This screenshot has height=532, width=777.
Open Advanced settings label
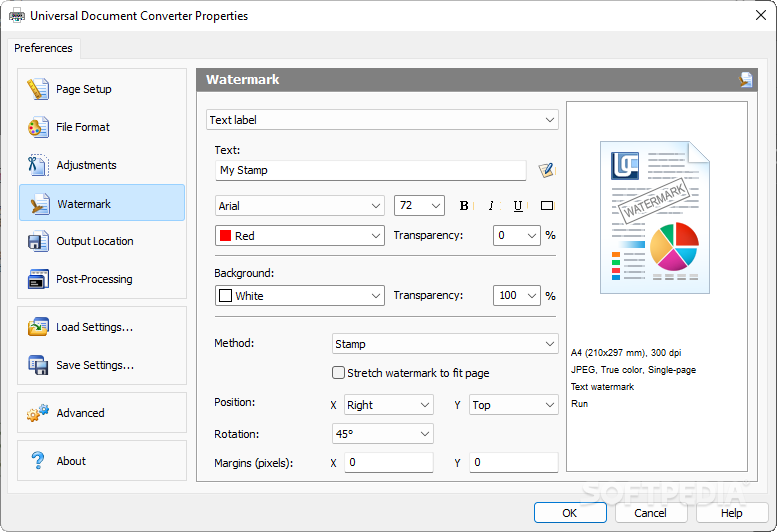80,413
